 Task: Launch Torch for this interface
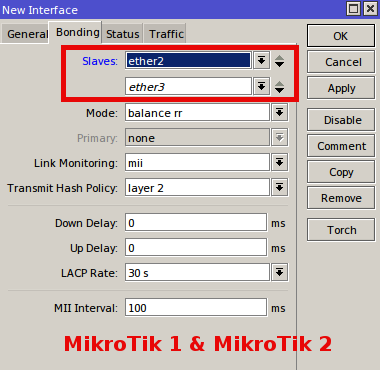click(341, 230)
